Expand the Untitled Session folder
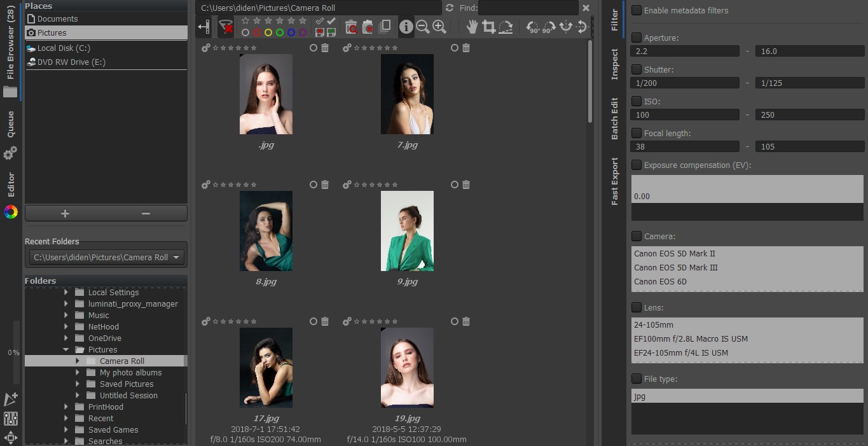Image resolution: width=868 pixels, height=446 pixels. [78, 395]
